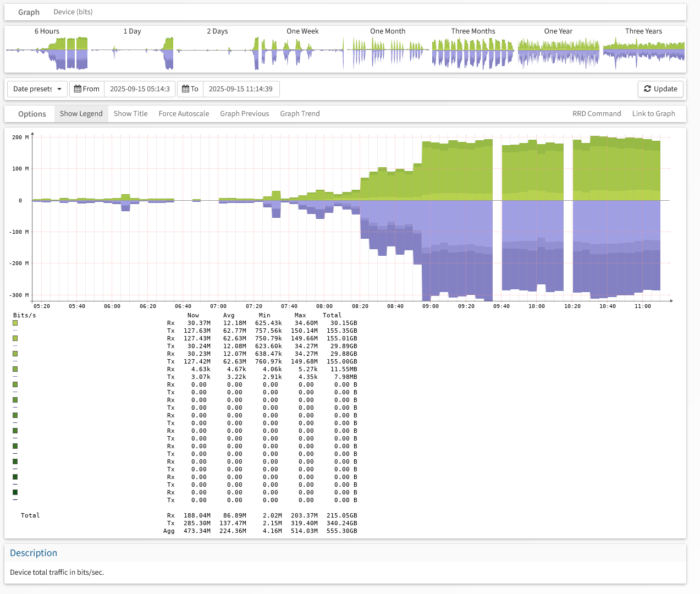Switch to the Device (bits) tab
Viewport: 700px width, 594px height.
coord(73,12)
